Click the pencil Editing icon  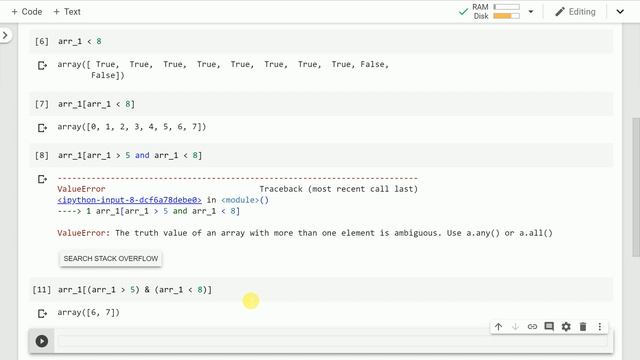(560, 12)
